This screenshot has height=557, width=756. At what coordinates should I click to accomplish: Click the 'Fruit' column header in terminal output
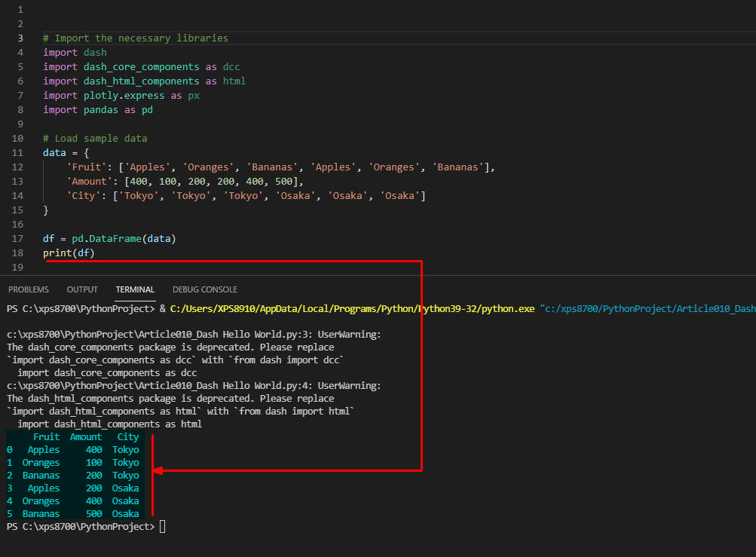click(46, 437)
